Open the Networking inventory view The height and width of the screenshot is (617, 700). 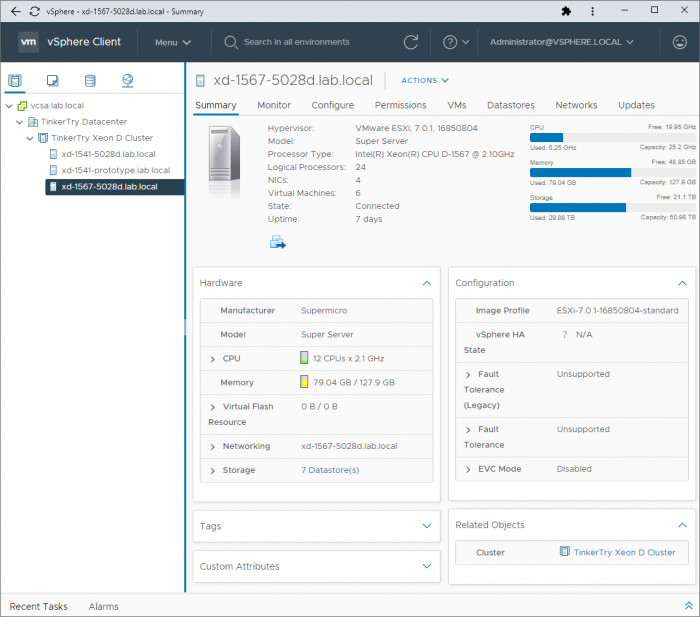point(128,81)
